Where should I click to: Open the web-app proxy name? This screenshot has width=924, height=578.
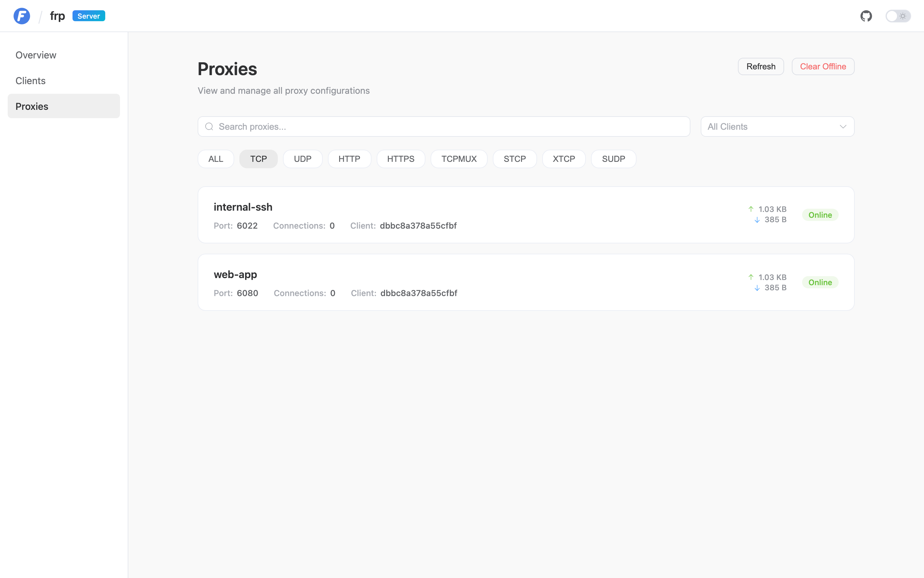235,275
